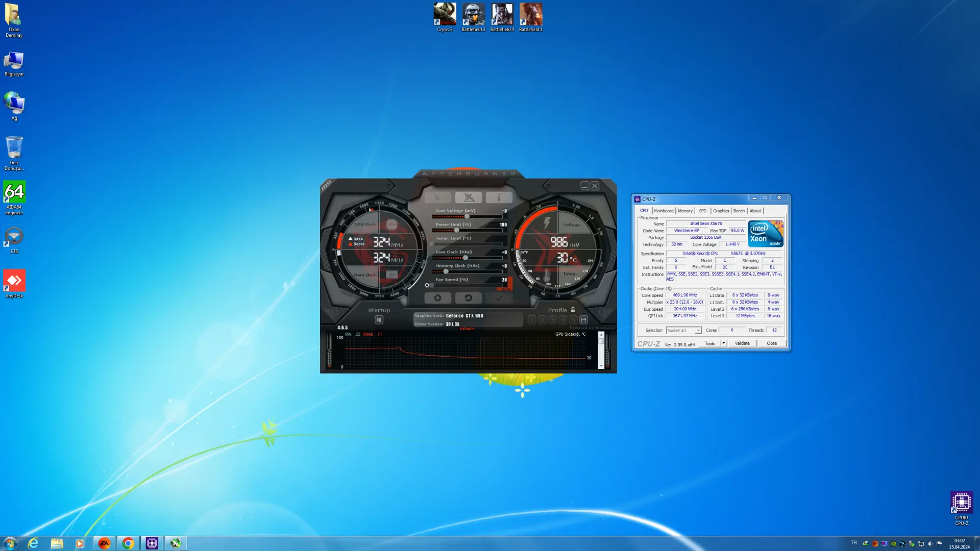The image size is (980, 551).
Task: Launch the AnyDesk desktop icon
Action: point(14,284)
